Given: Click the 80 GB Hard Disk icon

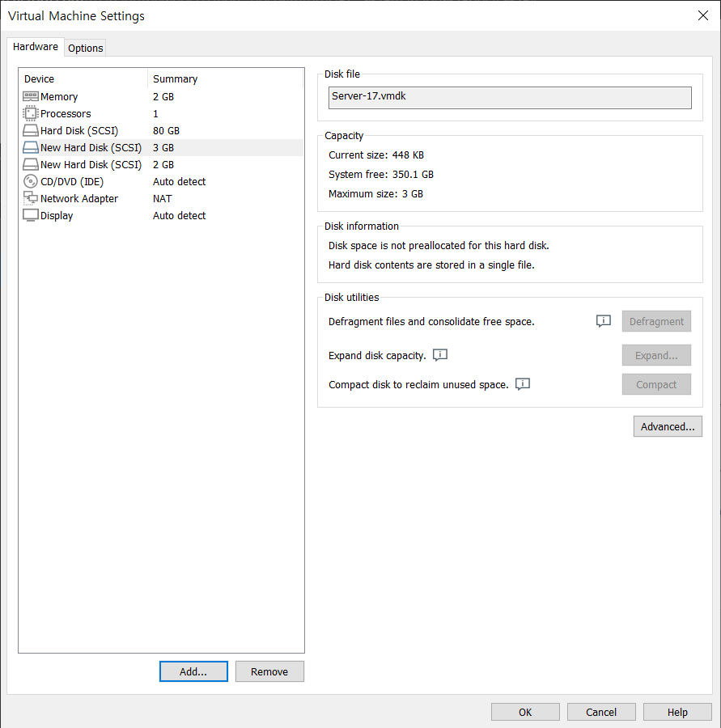Looking at the screenshot, I should click(30, 130).
